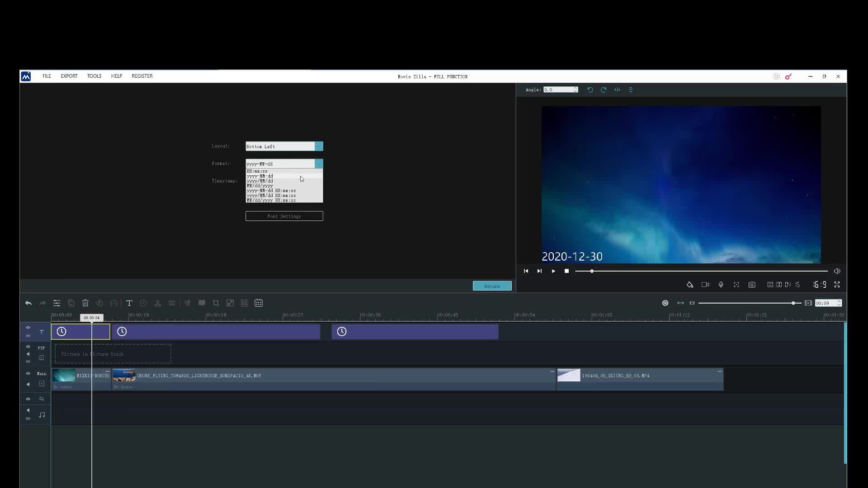
Task: Expand the Layout dropdown selector
Action: 319,146
